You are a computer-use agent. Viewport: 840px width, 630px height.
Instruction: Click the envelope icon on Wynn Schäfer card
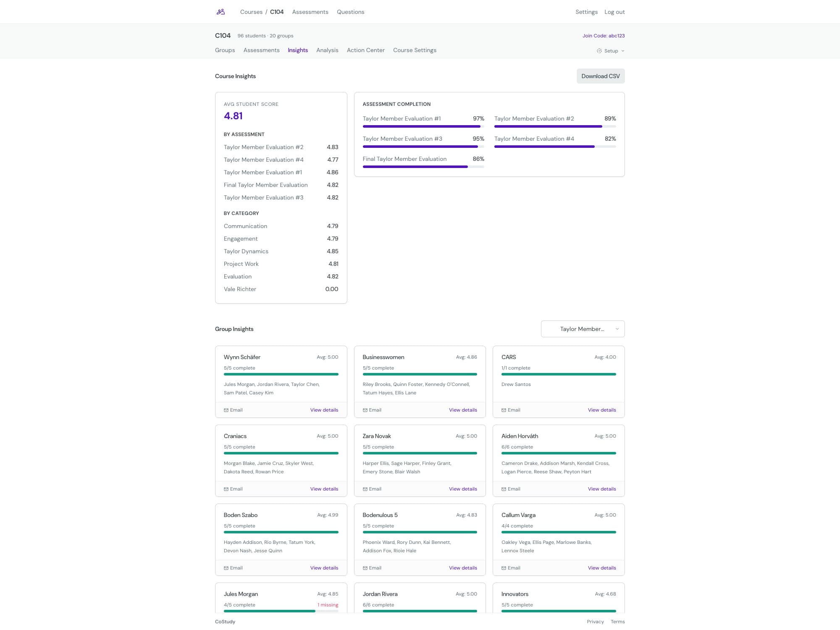[x=227, y=410]
